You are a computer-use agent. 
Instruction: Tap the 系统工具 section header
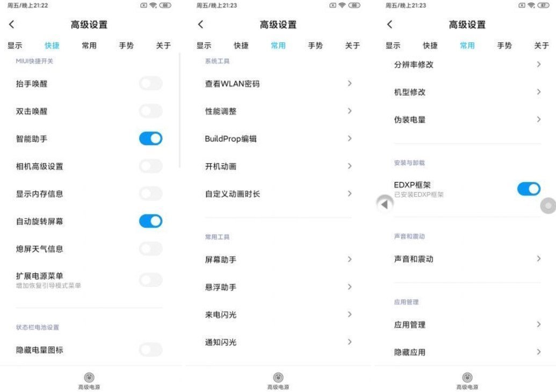217,61
